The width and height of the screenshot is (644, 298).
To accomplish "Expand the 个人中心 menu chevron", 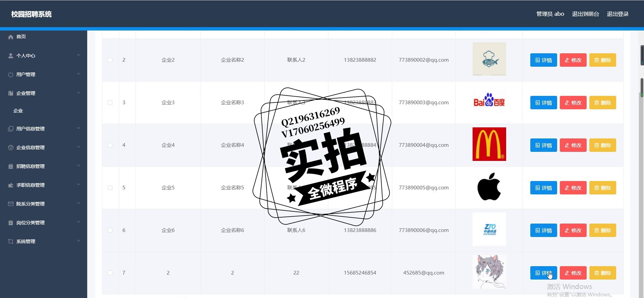I will [x=78, y=55].
